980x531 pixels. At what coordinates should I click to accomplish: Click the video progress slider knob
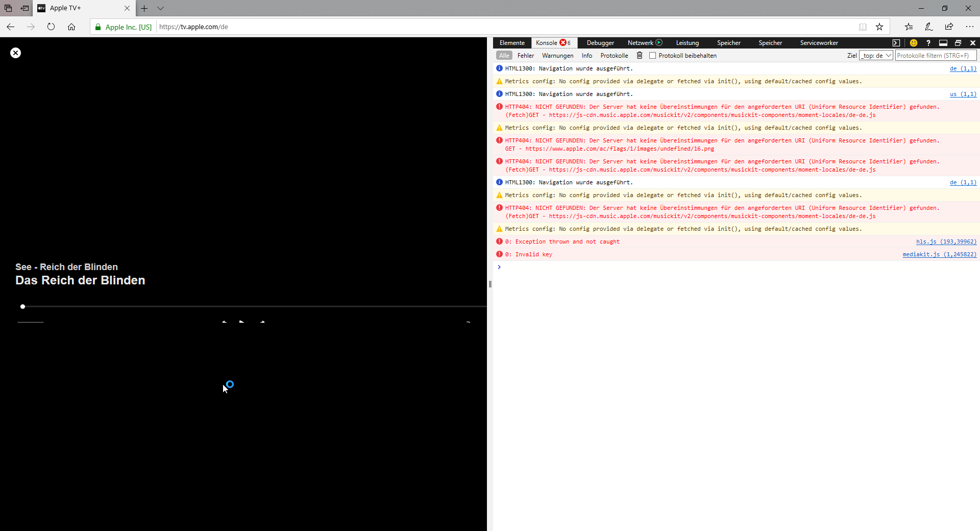[x=22, y=307]
